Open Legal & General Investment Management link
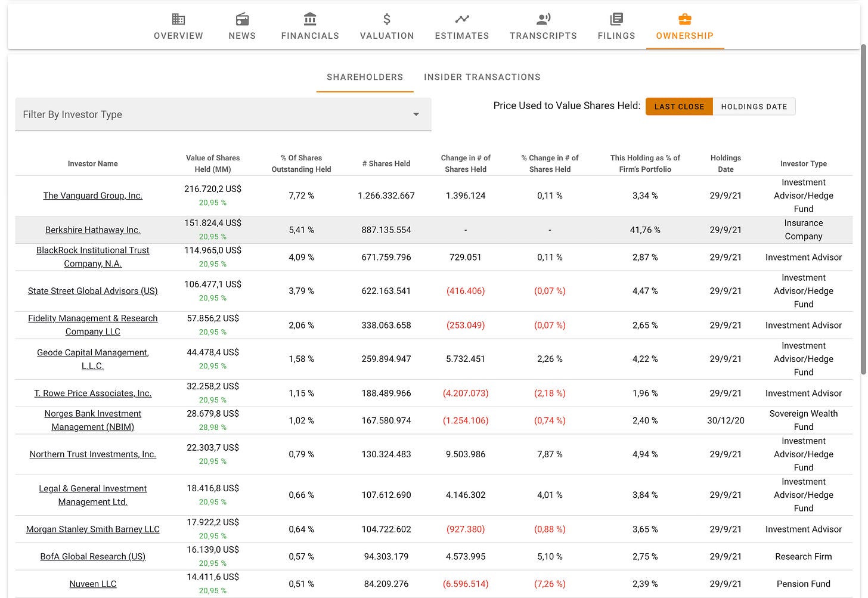This screenshot has width=868, height=598. 93,495
